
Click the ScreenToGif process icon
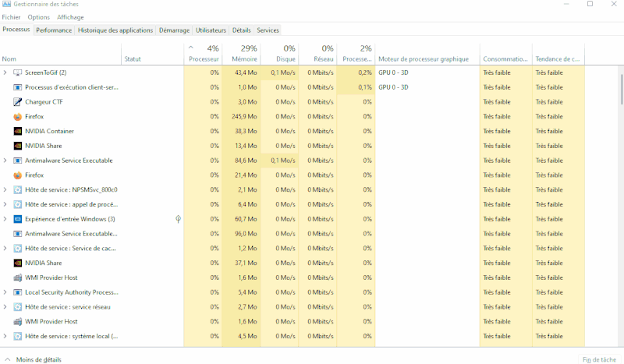point(18,72)
